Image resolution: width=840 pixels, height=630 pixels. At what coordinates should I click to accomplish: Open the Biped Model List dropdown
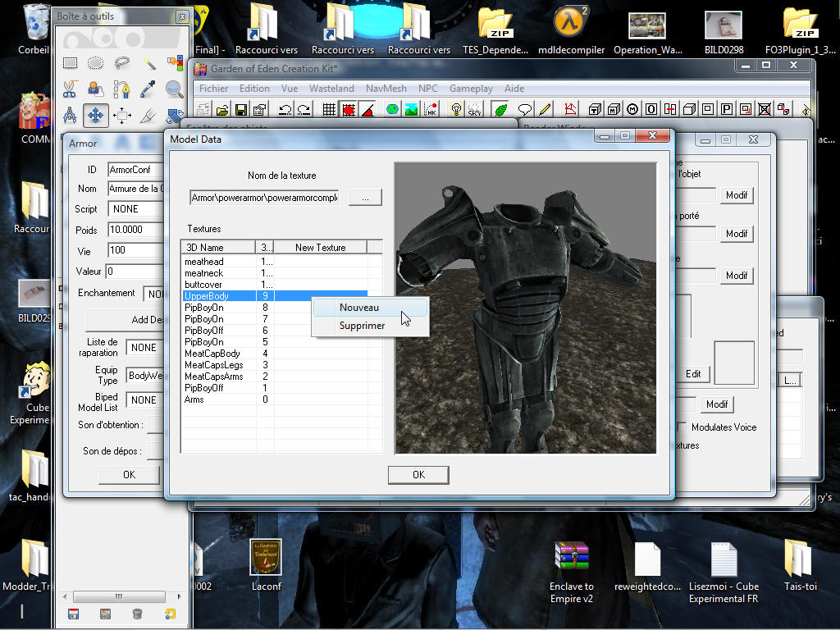click(x=144, y=400)
